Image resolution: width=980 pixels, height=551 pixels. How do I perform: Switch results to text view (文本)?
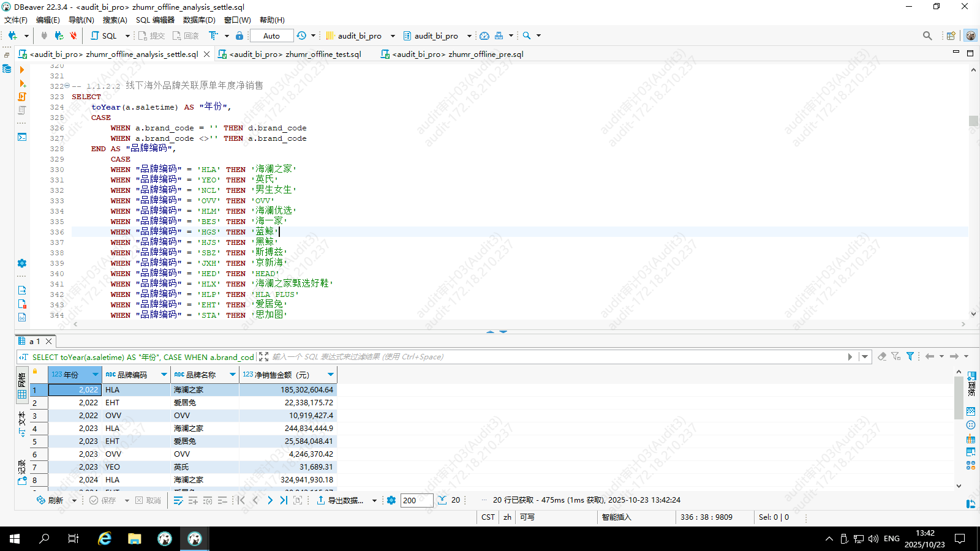tap(22, 424)
